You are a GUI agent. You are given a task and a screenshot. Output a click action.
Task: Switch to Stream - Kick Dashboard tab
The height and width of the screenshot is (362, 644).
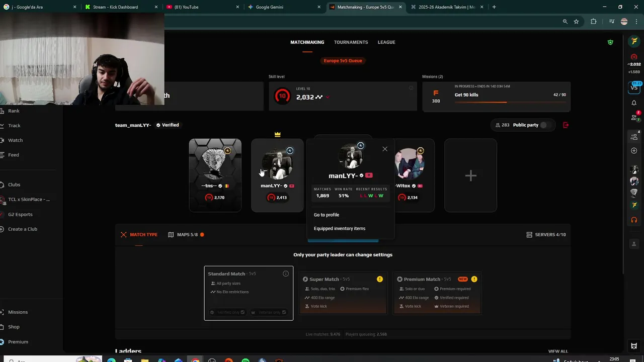[121, 7]
